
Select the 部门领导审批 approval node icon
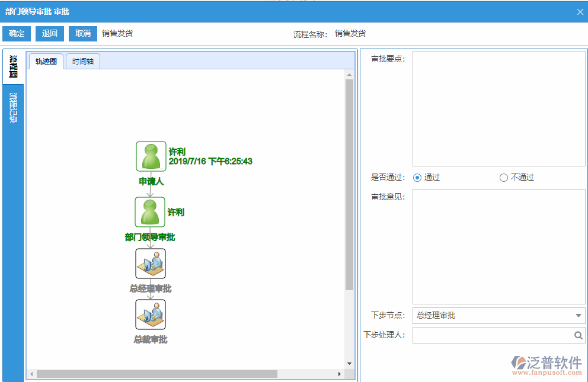click(x=151, y=212)
